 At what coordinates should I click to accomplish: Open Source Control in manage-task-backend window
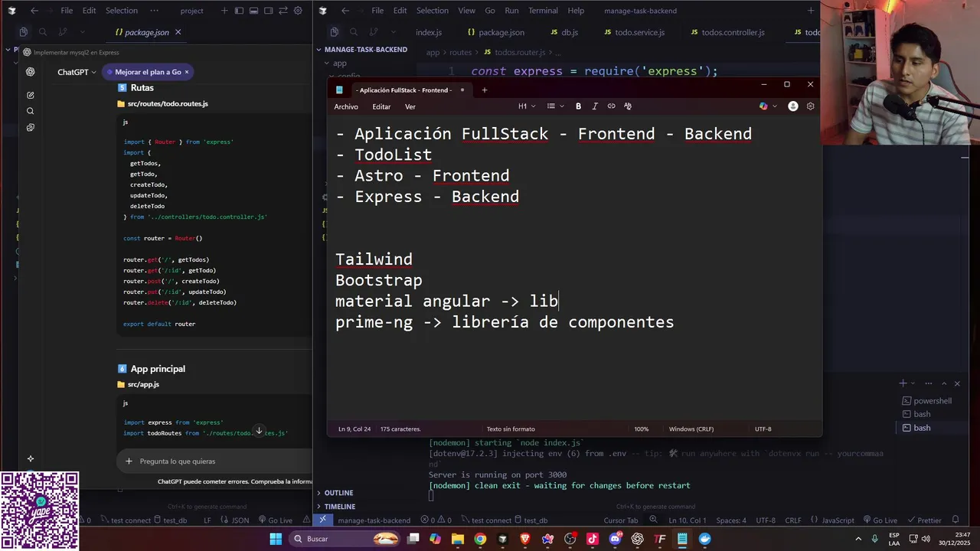tap(373, 32)
